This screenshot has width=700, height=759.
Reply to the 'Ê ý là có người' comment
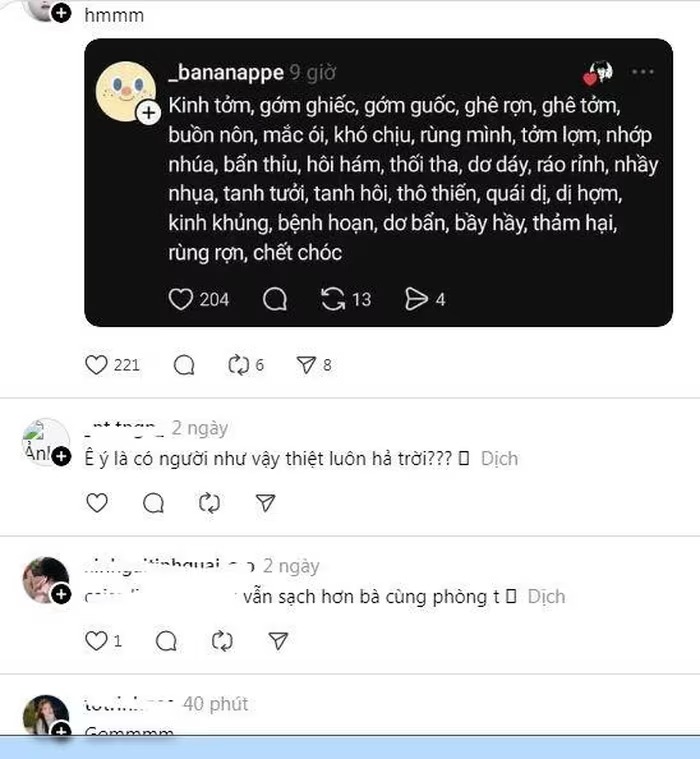[153, 503]
